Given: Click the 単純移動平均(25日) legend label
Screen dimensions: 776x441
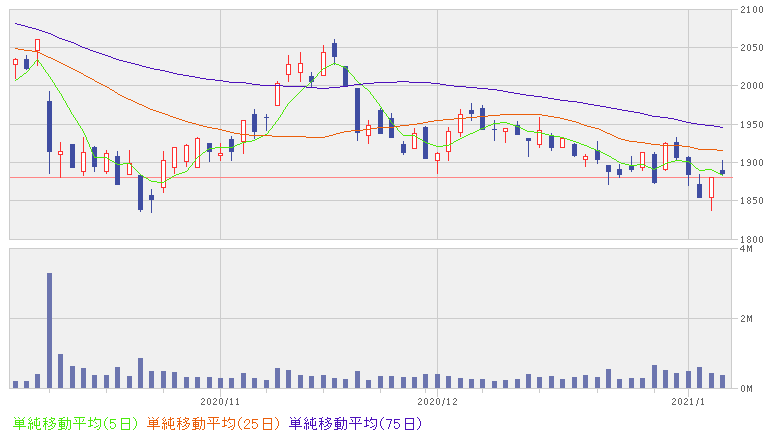Looking at the screenshot, I should (215, 425).
